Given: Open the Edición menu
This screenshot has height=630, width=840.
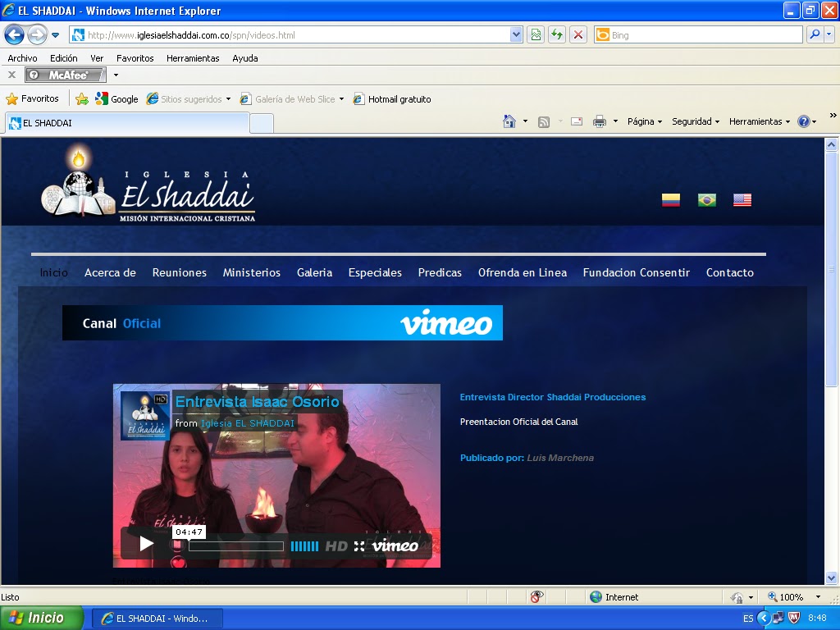Looking at the screenshot, I should click(x=64, y=58).
